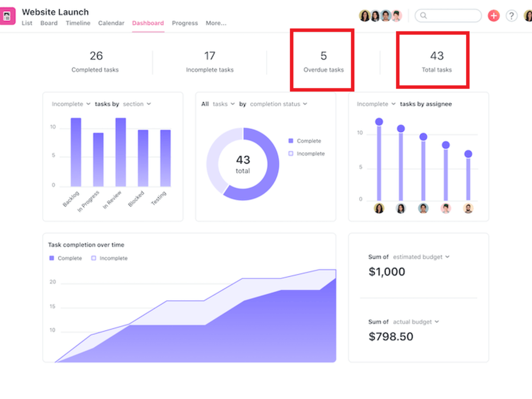This screenshot has height=399, width=532.
Task: Click Incomplete legend swatch in completion over time
Action: click(94, 258)
